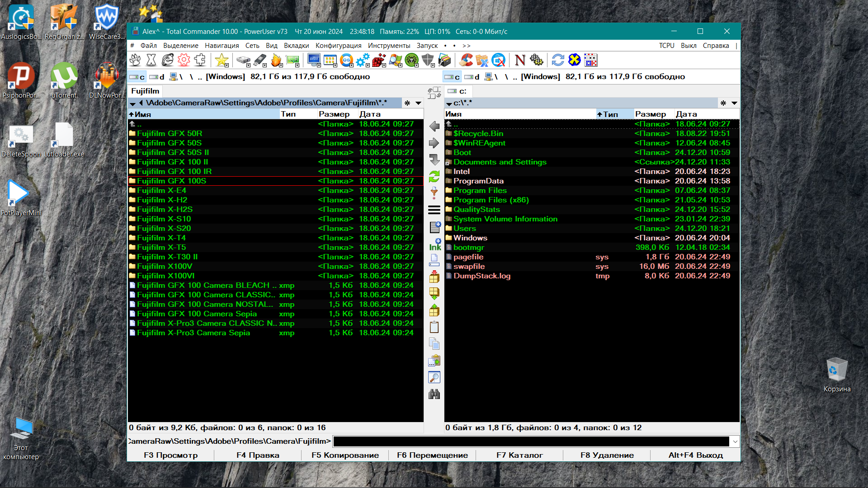
Task: Open the Конфигурация menu
Action: [339, 46]
